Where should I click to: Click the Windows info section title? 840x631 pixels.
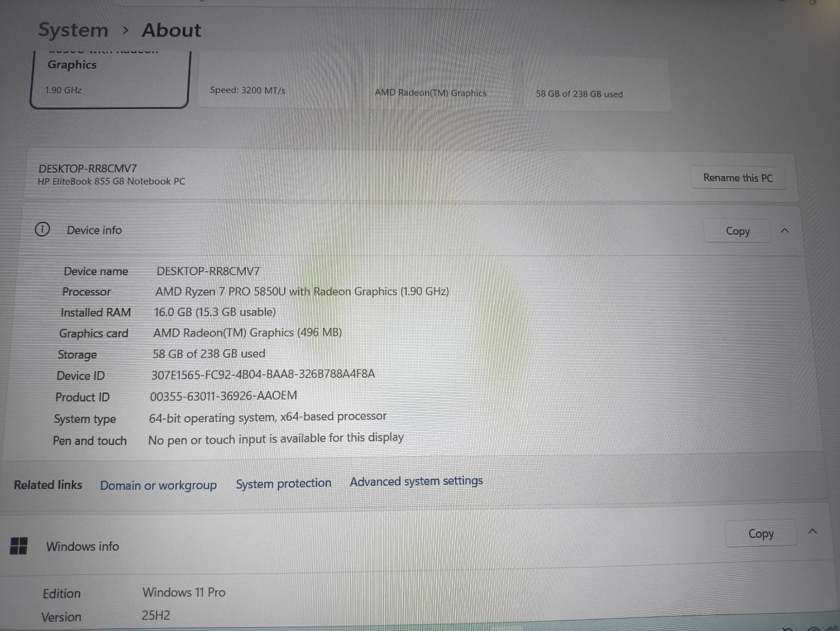coord(82,546)
